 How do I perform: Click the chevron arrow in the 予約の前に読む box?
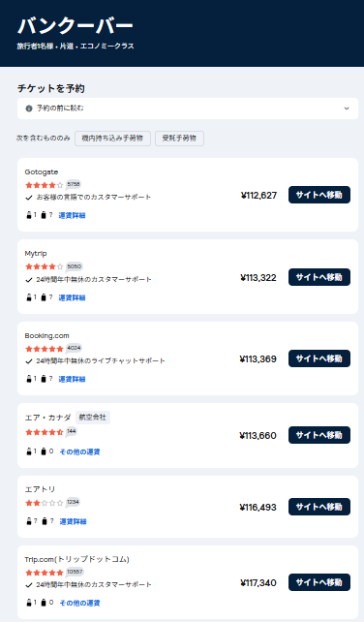point(347,109)
